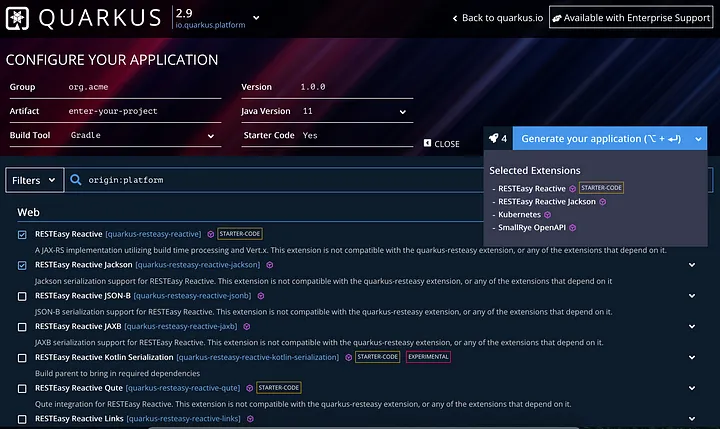
Task: Click quarkus-resteasy-reactive-links artifact name
Action: pos(183,419)
